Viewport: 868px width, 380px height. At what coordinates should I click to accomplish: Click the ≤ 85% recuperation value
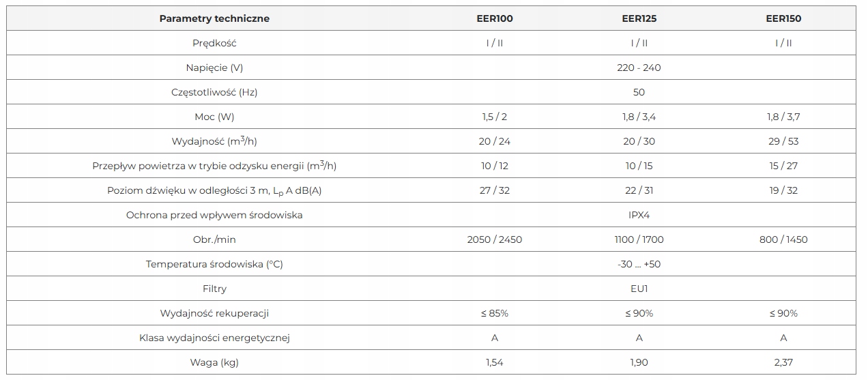[x=495, y=313]
